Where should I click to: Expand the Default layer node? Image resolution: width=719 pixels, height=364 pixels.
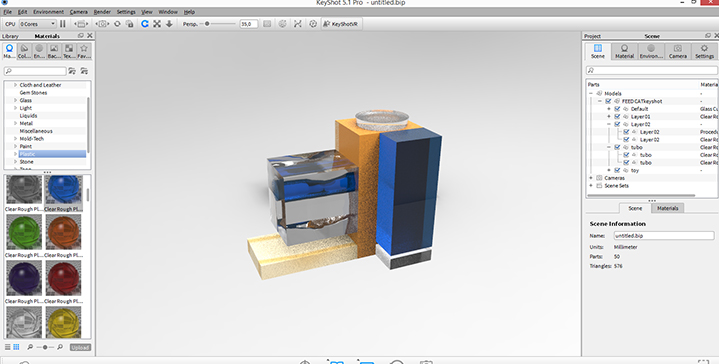tap(609, 109)
